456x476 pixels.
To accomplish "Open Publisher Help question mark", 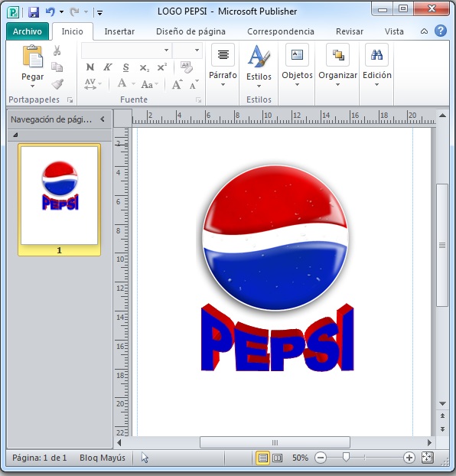I will click(x=440, y=31).
